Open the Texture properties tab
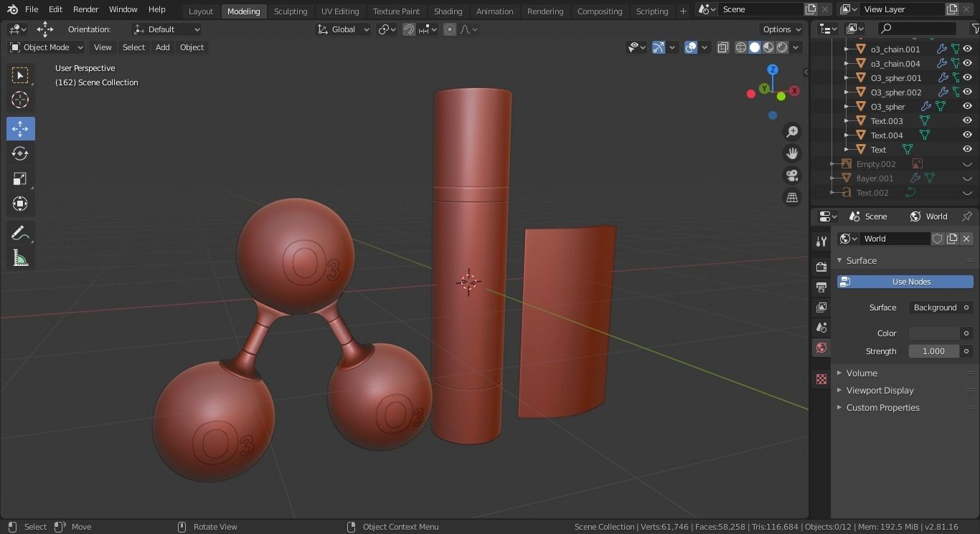The width and height of the screenshot is (980, 534). click(821, 379)
